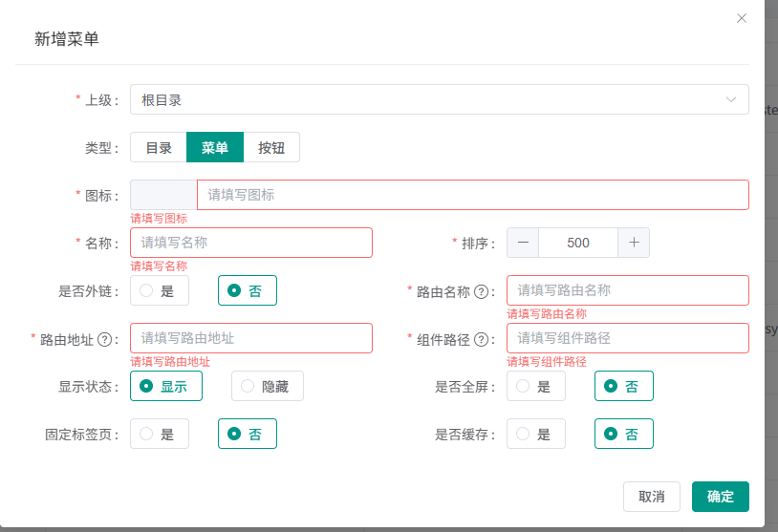Image resolution: width=778 pixels, height=532 pixels.
Task: Click the icon preview box beside 图标 field
Action: click(x=163, y=195)
